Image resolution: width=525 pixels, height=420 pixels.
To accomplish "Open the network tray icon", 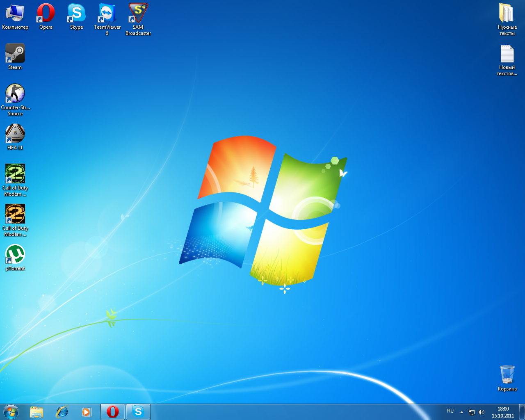I will point(472,412).
